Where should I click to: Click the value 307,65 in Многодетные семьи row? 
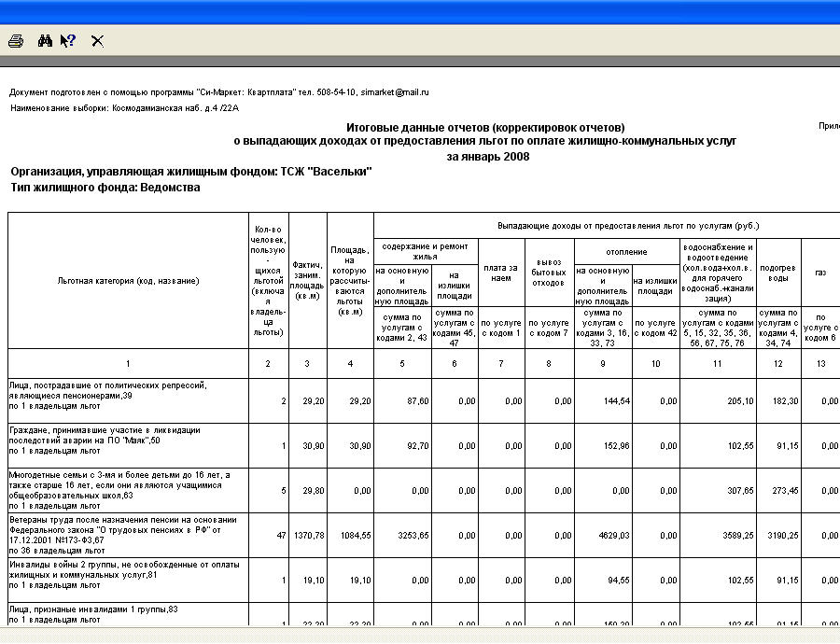click(740, 490)
